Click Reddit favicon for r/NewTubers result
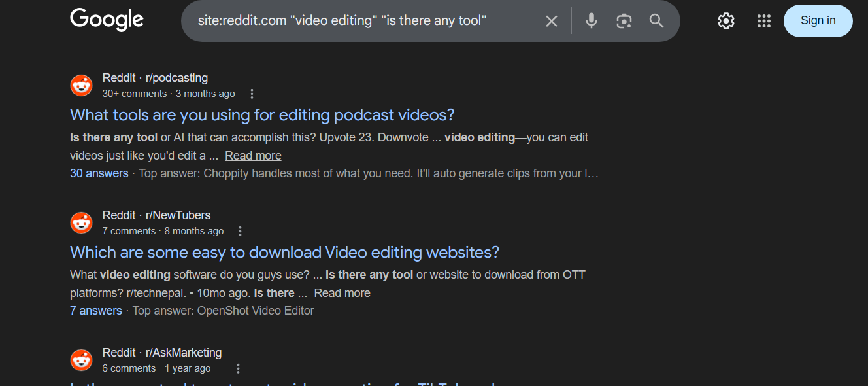Screen dimensions: 868x386 coord(82,222)
